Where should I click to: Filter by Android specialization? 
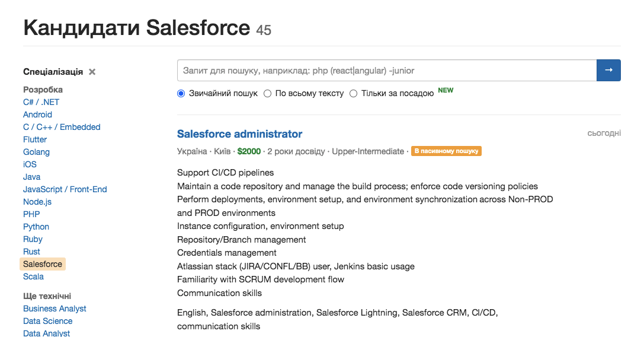[37, 115]
